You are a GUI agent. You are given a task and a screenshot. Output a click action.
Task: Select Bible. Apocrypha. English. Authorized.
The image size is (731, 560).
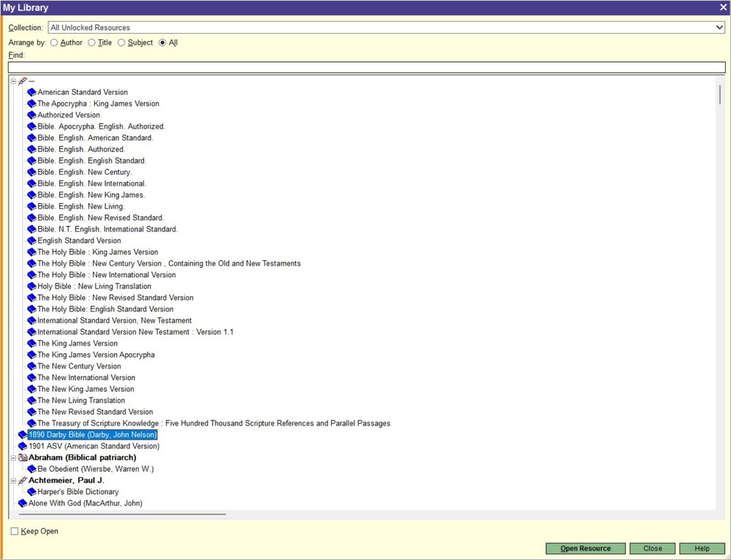(101, 126)
